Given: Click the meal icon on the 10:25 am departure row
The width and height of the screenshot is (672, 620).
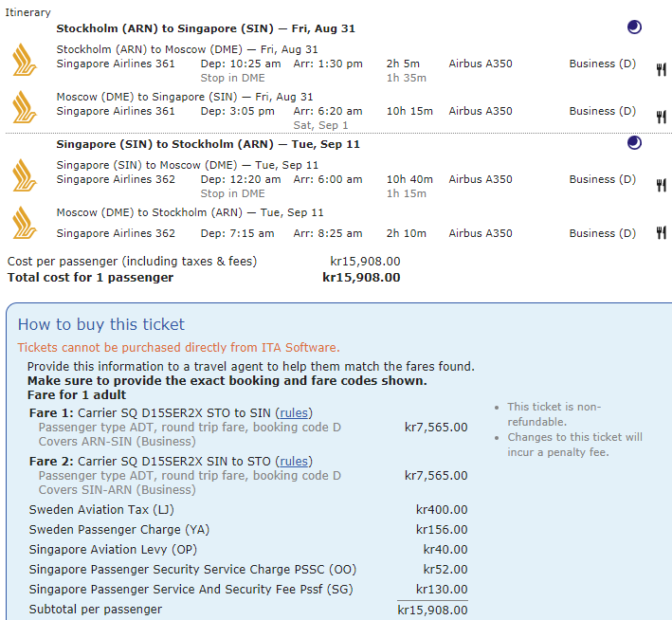Looking at the screenshot, I should [x=661, y=69].
